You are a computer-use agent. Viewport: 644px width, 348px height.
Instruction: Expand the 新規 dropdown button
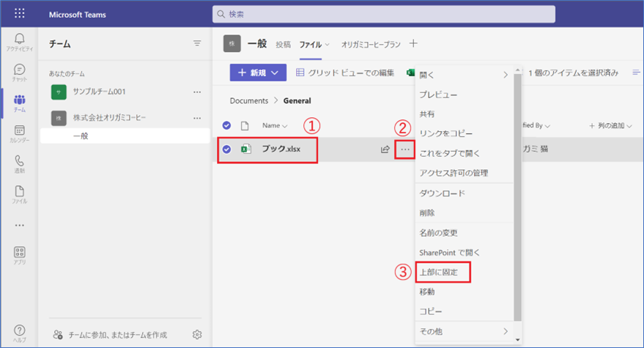257,73
